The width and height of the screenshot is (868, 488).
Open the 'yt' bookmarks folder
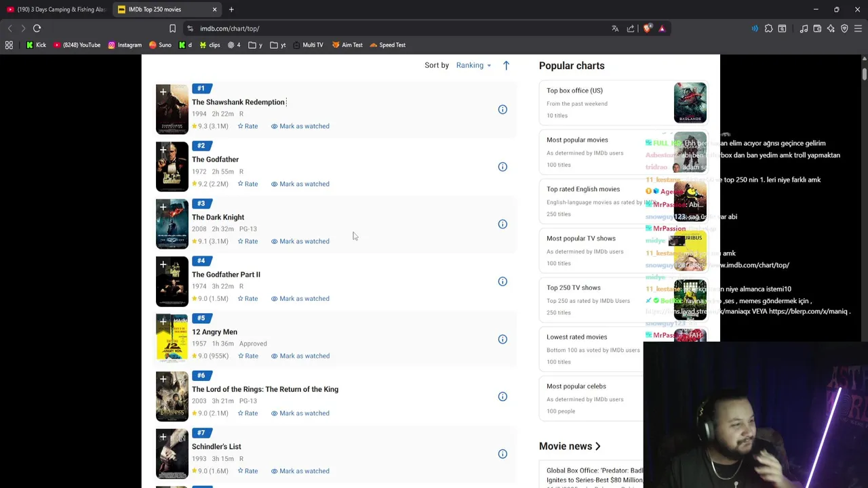(277, 45)
